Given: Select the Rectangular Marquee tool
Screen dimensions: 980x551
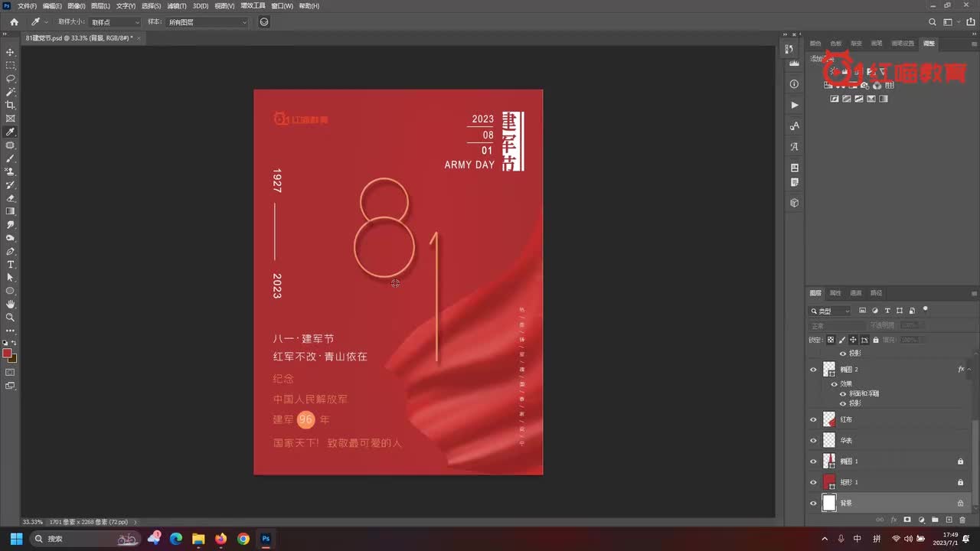Looking at the screenshot, I should pyautogui.click(x=11, y=65).
